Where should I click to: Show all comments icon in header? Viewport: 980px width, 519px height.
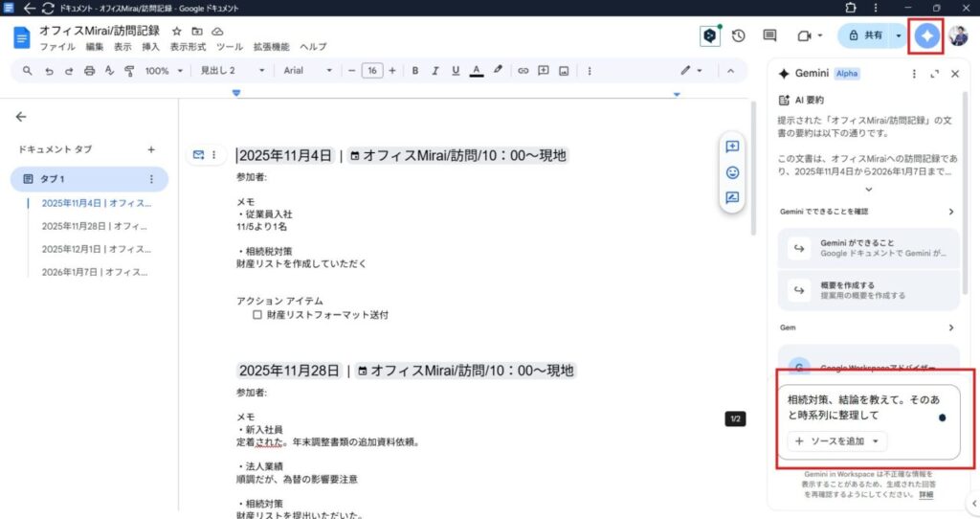[769, 35]
